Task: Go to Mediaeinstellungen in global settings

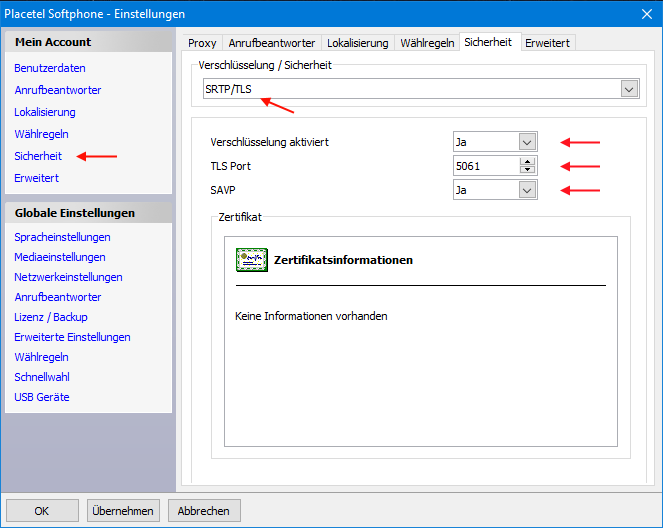Action: [60, 257]
